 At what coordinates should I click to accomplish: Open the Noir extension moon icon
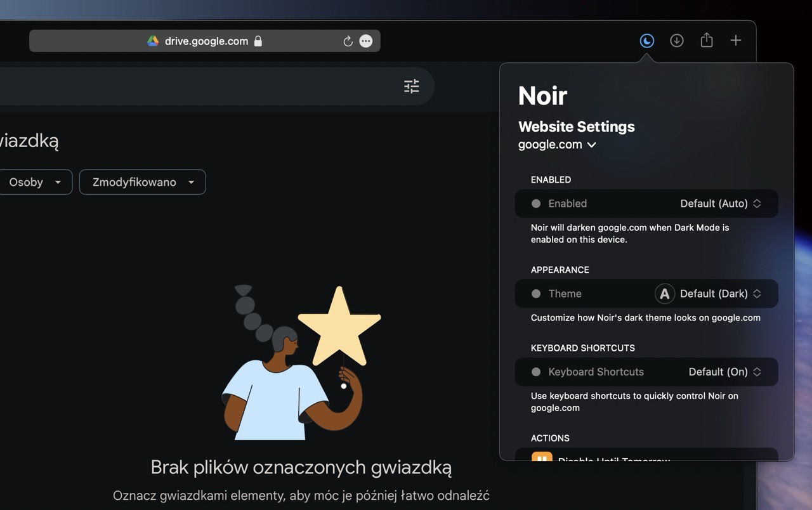click(646, 41)
